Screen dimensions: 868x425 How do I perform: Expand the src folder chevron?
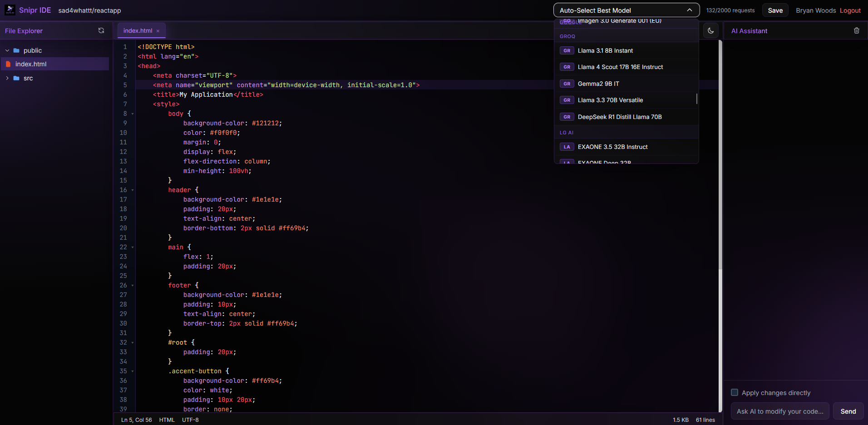(7, 78)
